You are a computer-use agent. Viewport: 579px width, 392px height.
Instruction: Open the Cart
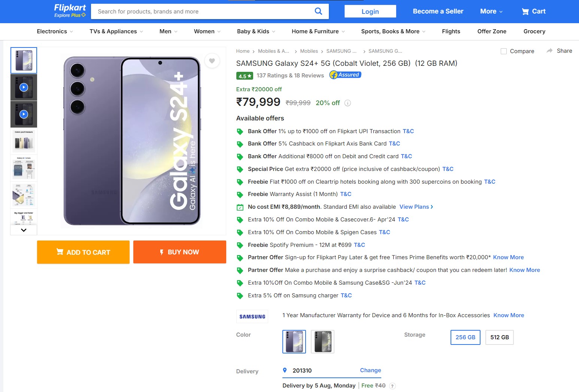click(533, 11)
